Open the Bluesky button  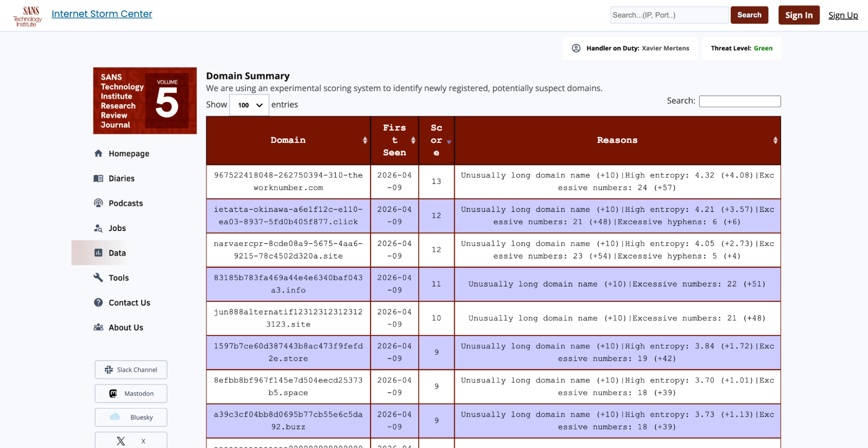(x=131, y=417)
